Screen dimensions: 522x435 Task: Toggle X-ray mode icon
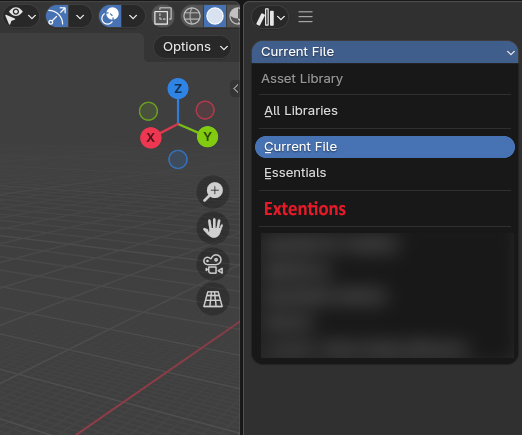click(x=163, y=16)
